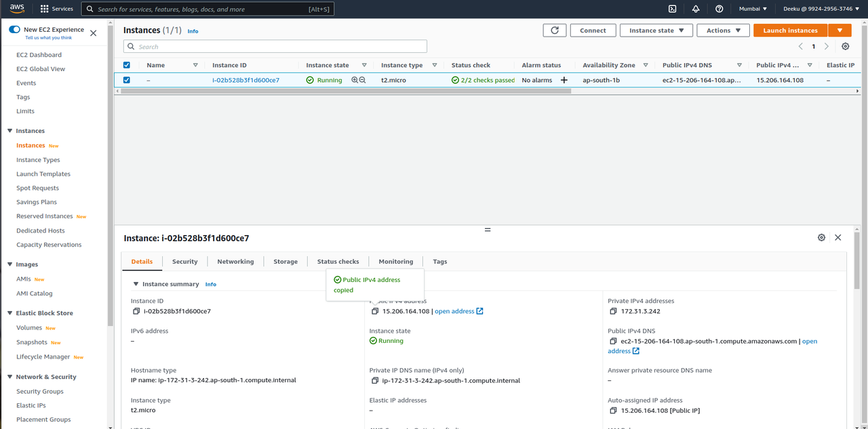
Task: Zoom in on instance state icon
Action: (x=355, y=80)
